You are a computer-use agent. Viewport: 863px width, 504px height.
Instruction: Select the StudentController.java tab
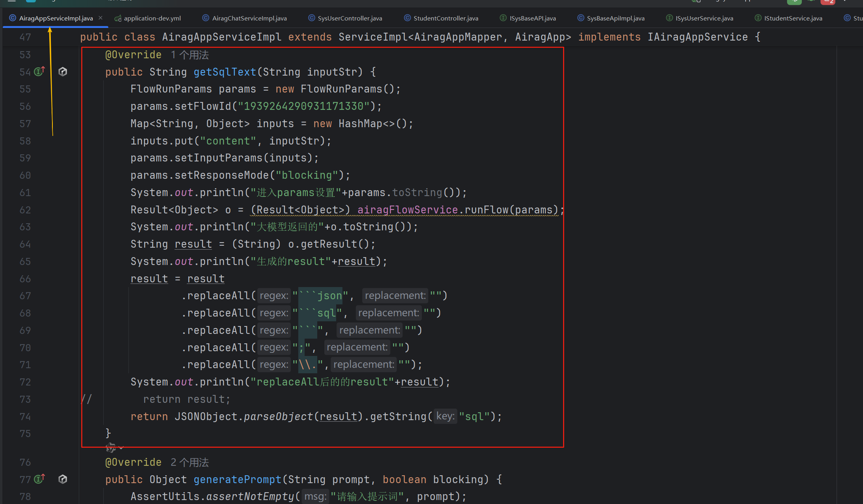441,18
